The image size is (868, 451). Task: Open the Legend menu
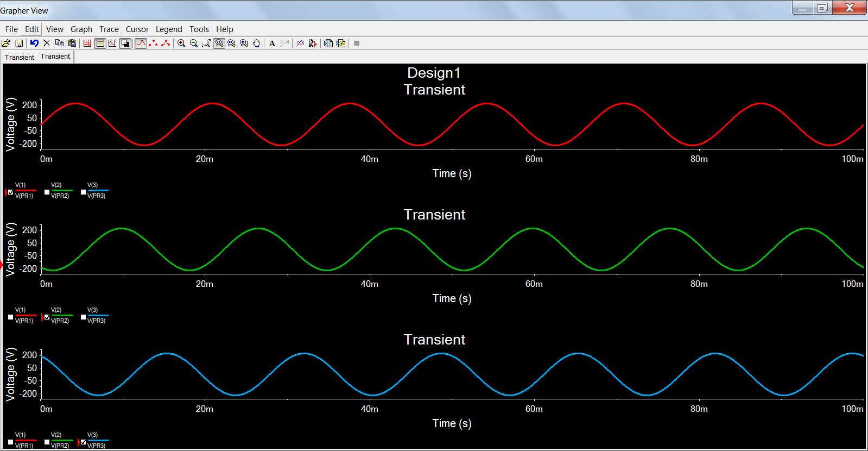click(169, 29)
